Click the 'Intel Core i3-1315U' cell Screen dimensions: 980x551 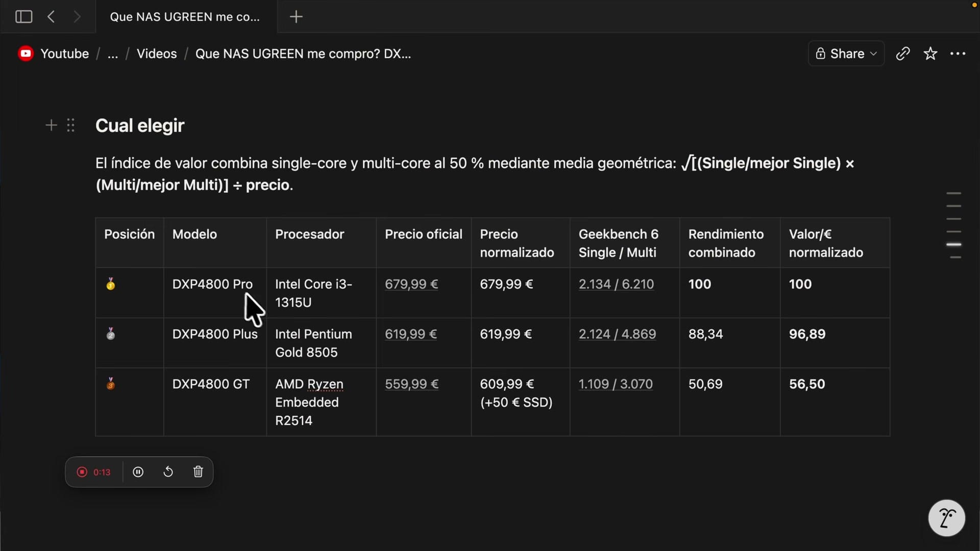(321, 293)
